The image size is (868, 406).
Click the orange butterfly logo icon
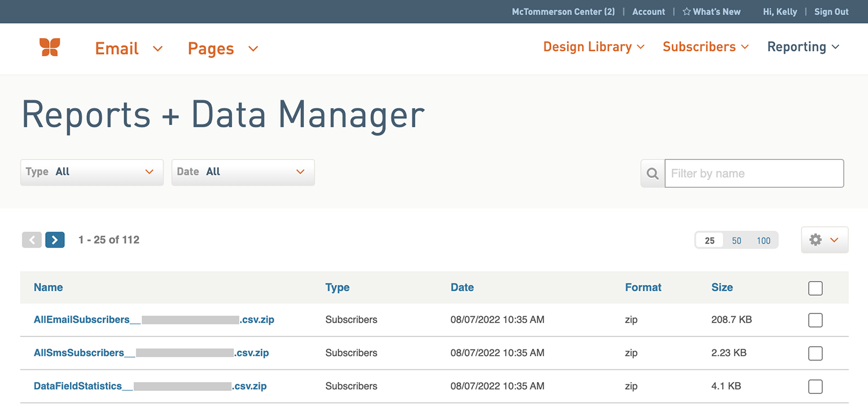pyautogui.click(x=50, y=47)
